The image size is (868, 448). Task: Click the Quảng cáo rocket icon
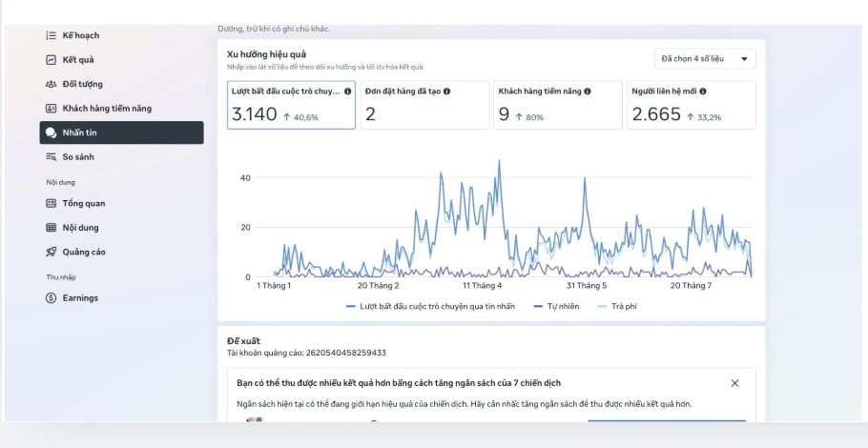[x=51, y=252]
